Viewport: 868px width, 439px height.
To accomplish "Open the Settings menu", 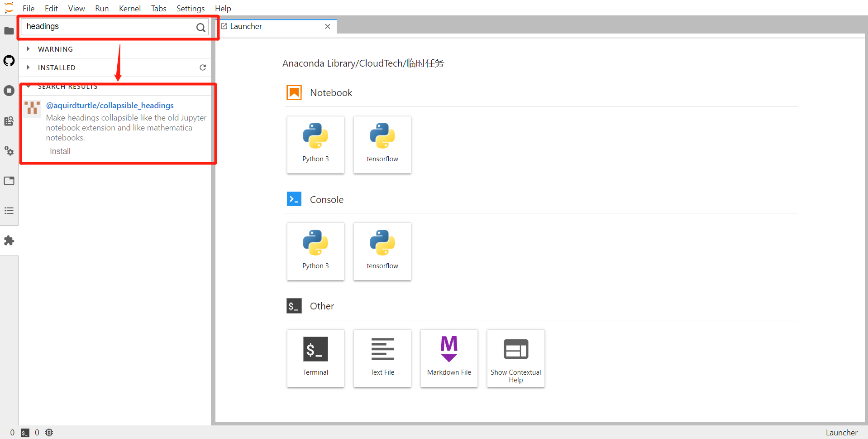I will pos(191,9).
